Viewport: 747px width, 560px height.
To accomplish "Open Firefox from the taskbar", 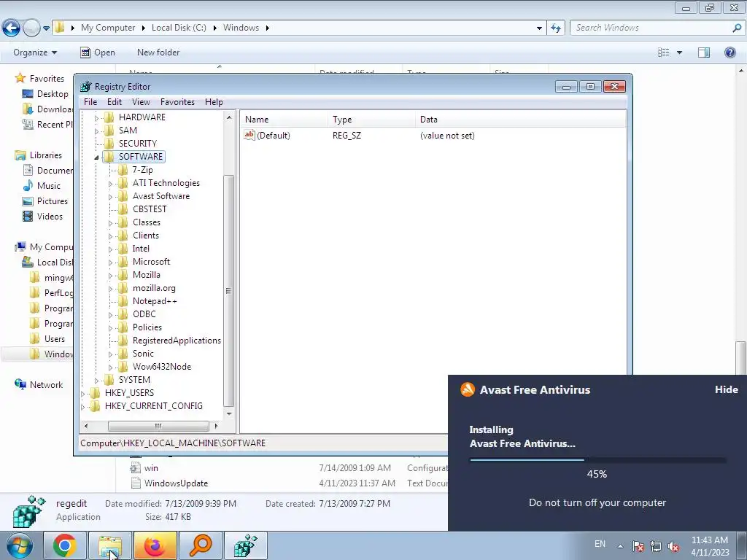I will [155, 545].
